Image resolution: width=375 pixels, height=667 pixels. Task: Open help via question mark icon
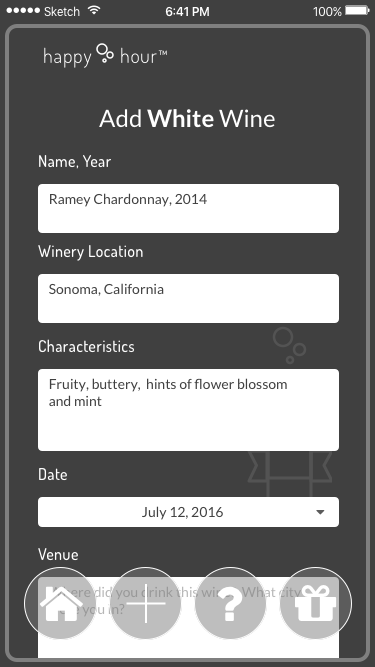point(230,603)
